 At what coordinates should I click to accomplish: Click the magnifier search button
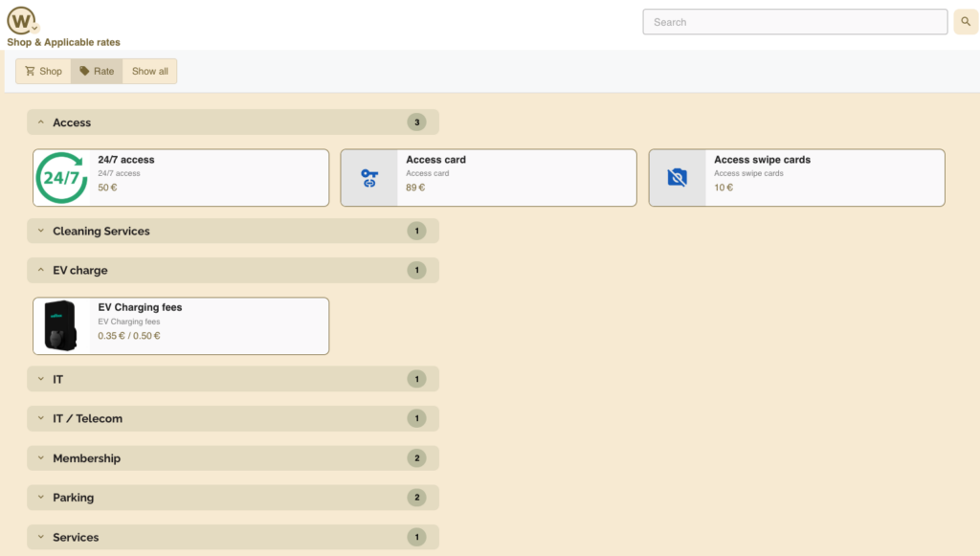pyautogui.click(x=966, y=22)
